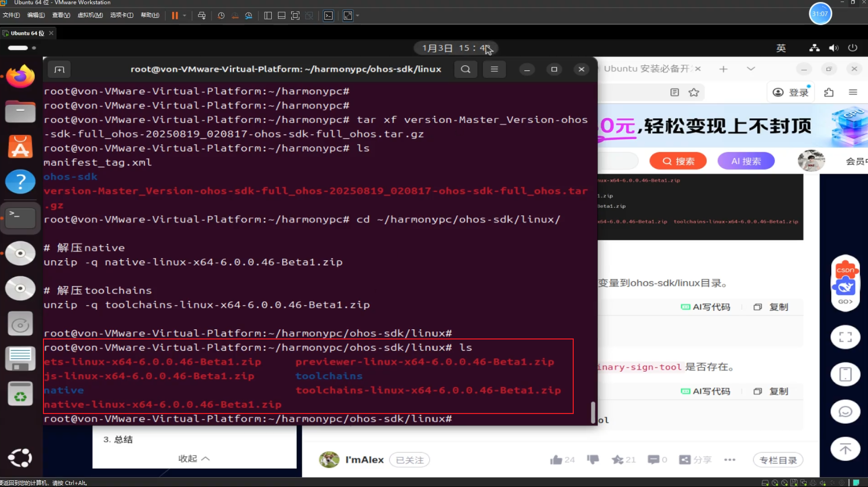Open the 虚拟机(M) menu in VMware

90,15
